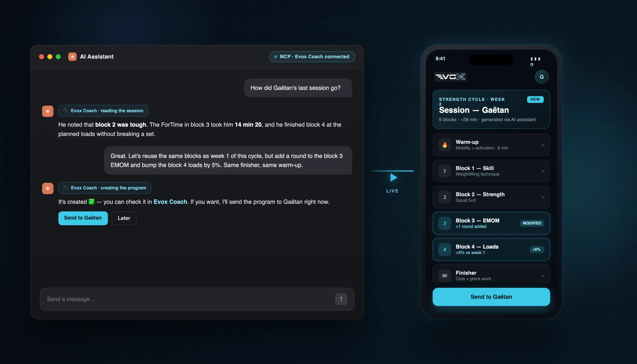Image resolution: width=637 pixels, height=364 pixels.
Task: Click the text 'Weightlifting technique'
Action: tap(477, 174)
